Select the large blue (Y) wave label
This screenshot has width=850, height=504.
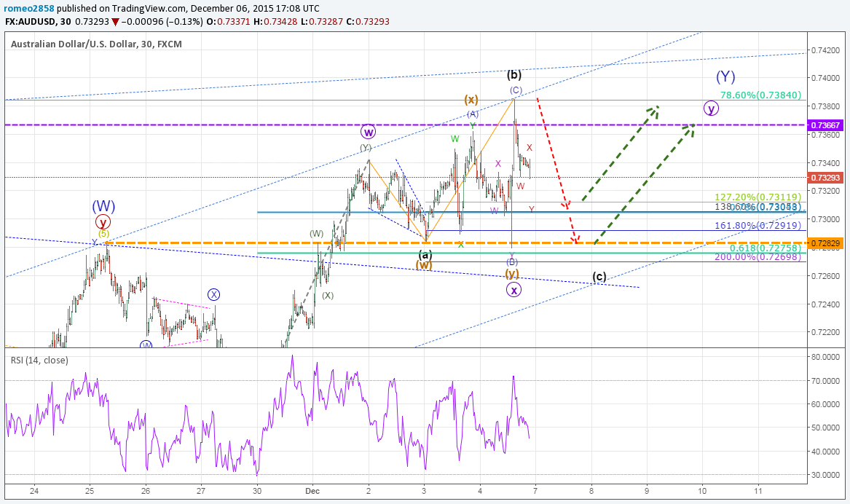click(x=725, y=76)
